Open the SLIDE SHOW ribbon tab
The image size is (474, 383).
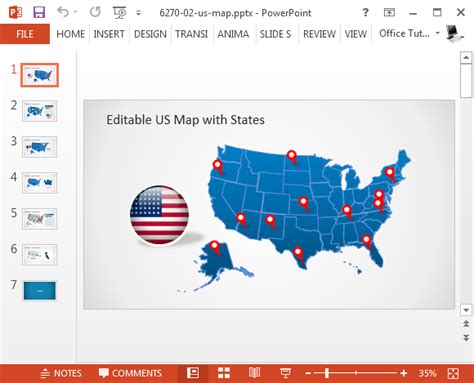tap(275, 34)
